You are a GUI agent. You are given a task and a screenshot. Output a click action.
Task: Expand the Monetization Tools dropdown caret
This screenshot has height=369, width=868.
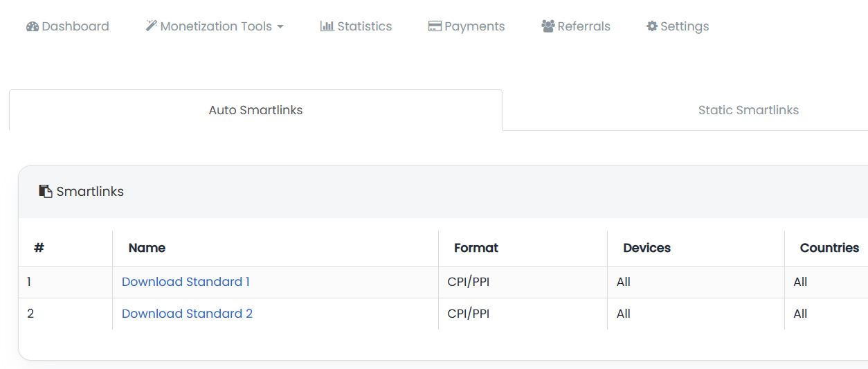(x=280, y=27)
